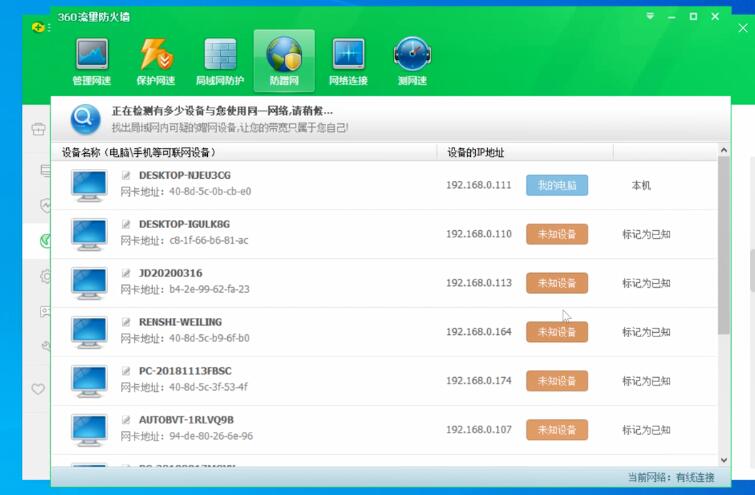Mark PC-20181113FBSC as known (标记为已知)
Image resolution: width=755 pixels, height=495 pixels.
646,381
